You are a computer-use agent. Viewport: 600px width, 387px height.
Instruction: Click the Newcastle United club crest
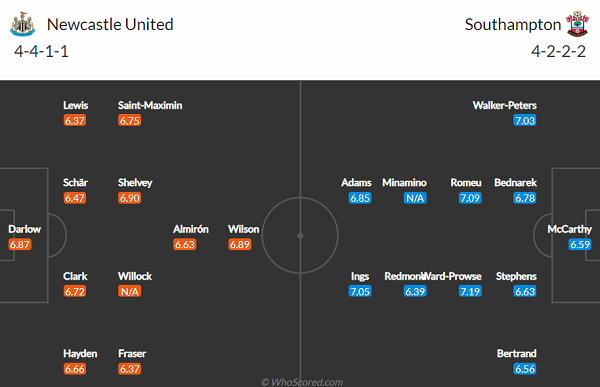23,24
